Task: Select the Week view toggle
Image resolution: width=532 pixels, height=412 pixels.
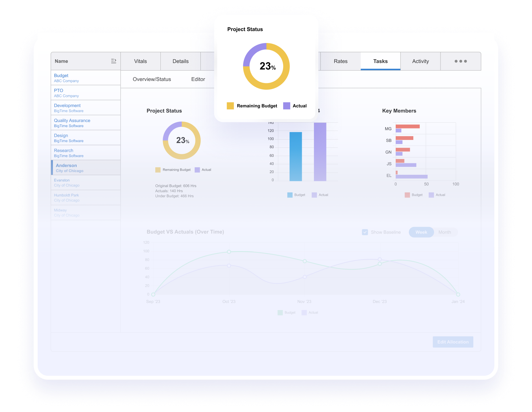Action: point(421,232)
